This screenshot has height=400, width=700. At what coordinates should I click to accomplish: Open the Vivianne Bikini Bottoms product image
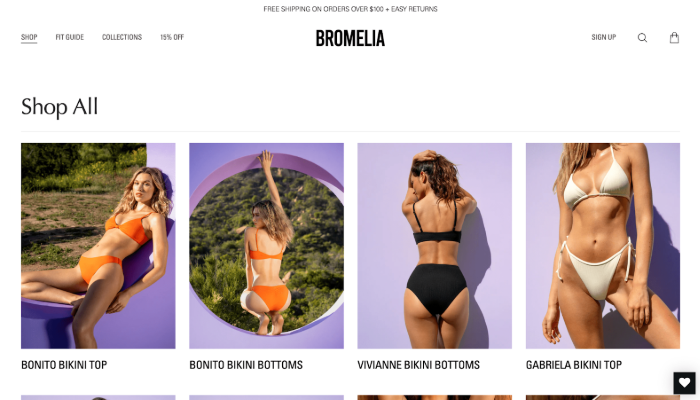click(x=434, y=246)
